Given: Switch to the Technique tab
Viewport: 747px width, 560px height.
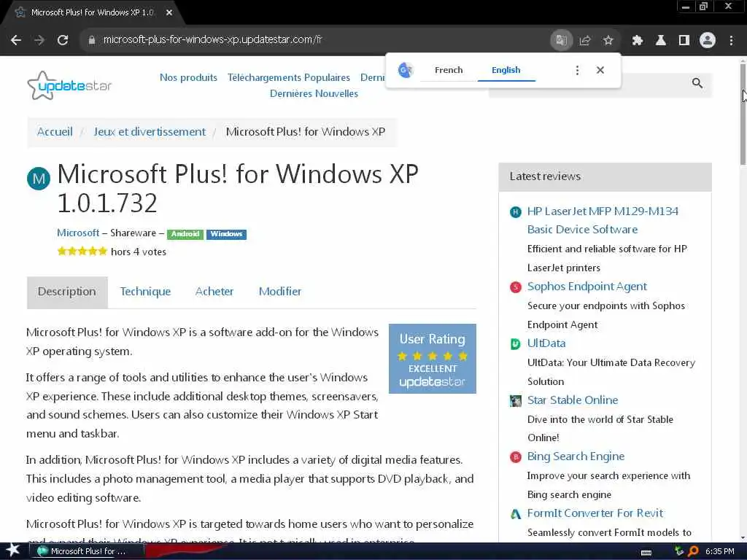Looking at the screenshot, I should coord(145,292).
